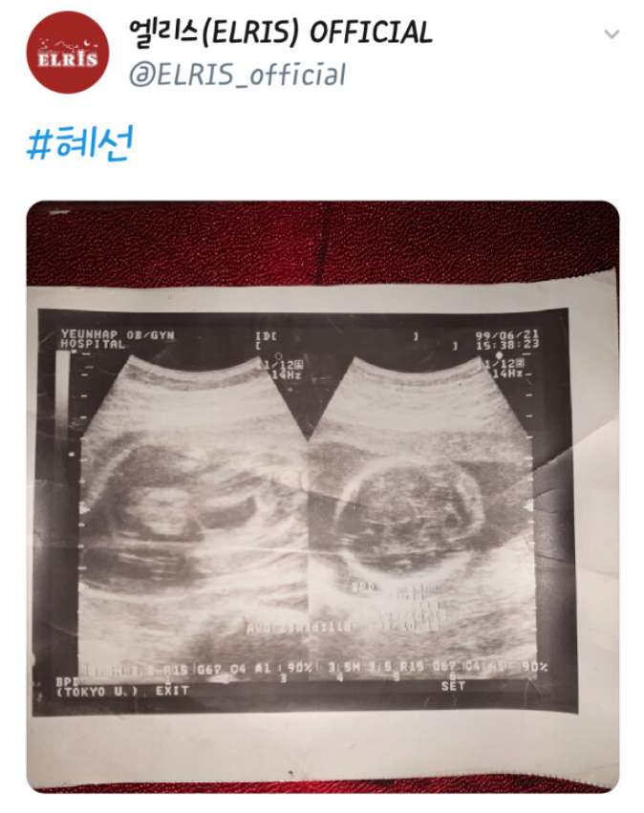
Task: Open the #혜선 hashtag link
Action: coord(80,142)
